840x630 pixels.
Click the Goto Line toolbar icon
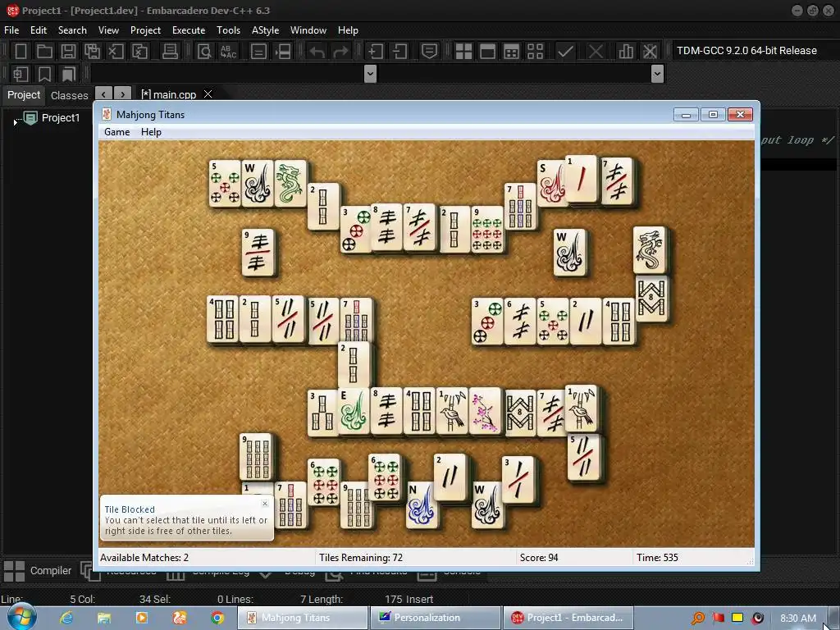click(258, 52)
